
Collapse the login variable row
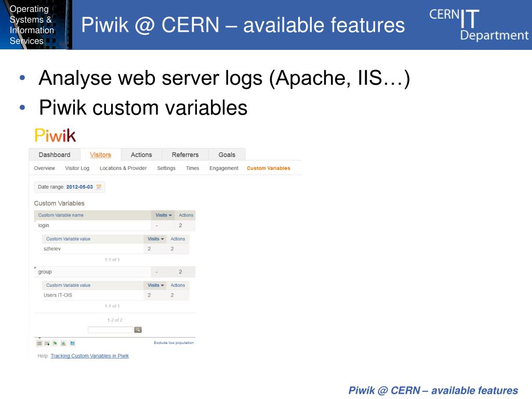pos(115,225)
